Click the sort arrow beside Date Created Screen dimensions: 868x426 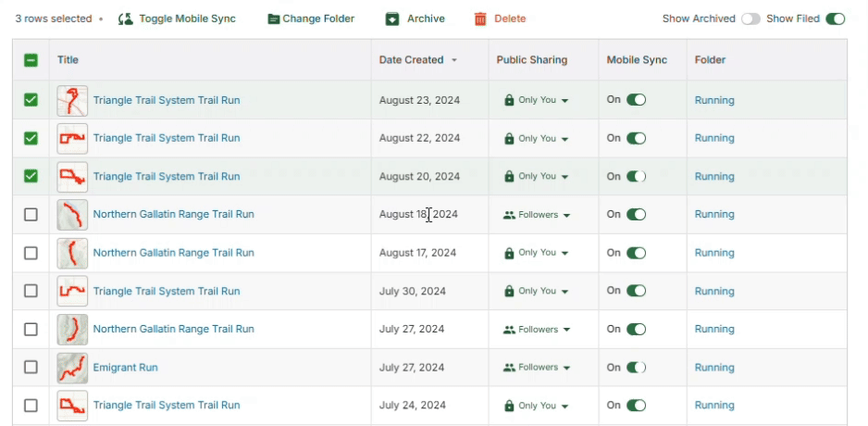tap(454, 60)
